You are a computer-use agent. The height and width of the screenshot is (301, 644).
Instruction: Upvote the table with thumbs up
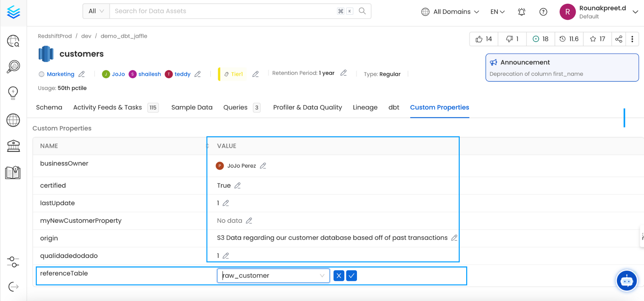pos(484,39)
